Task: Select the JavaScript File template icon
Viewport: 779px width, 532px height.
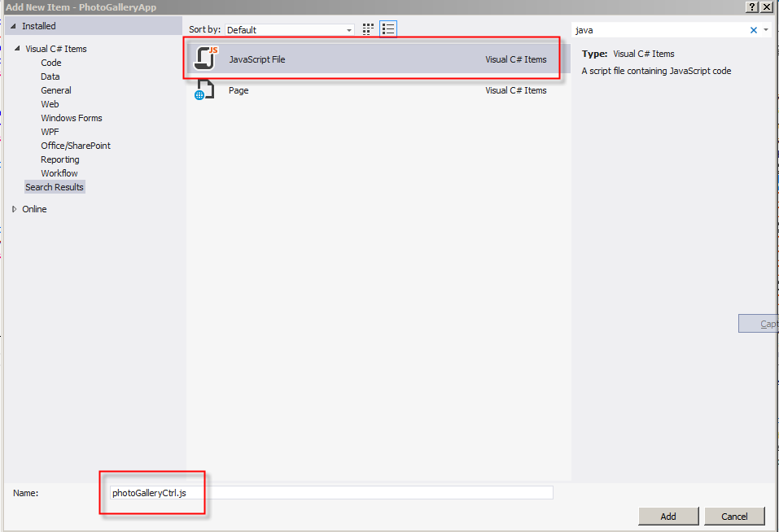Action: pos(205,59)
